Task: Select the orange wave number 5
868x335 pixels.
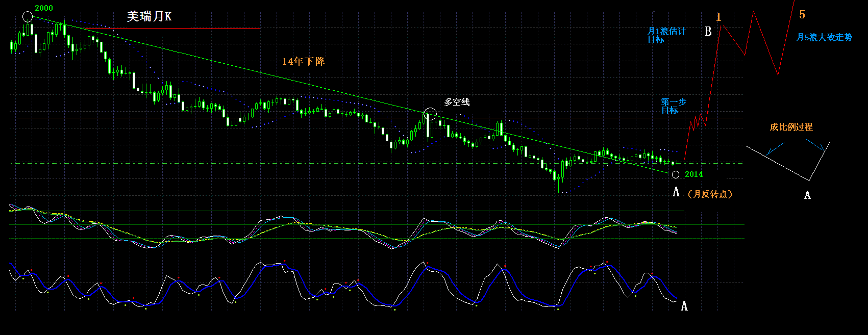Action: (x=802, y=15)
